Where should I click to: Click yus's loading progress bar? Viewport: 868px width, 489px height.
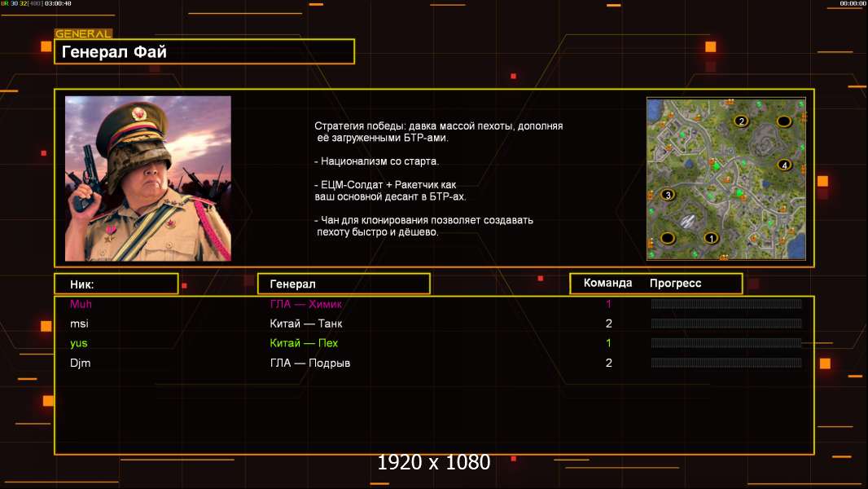(726, 343)
